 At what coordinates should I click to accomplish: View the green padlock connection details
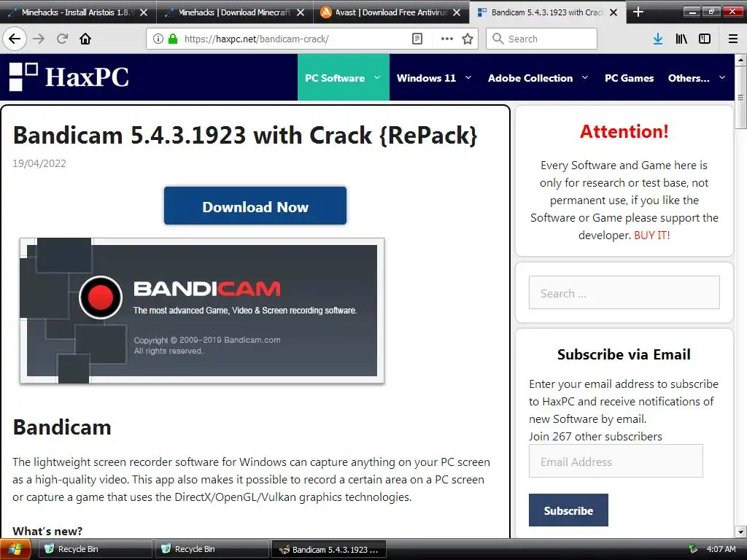[173, 39]
